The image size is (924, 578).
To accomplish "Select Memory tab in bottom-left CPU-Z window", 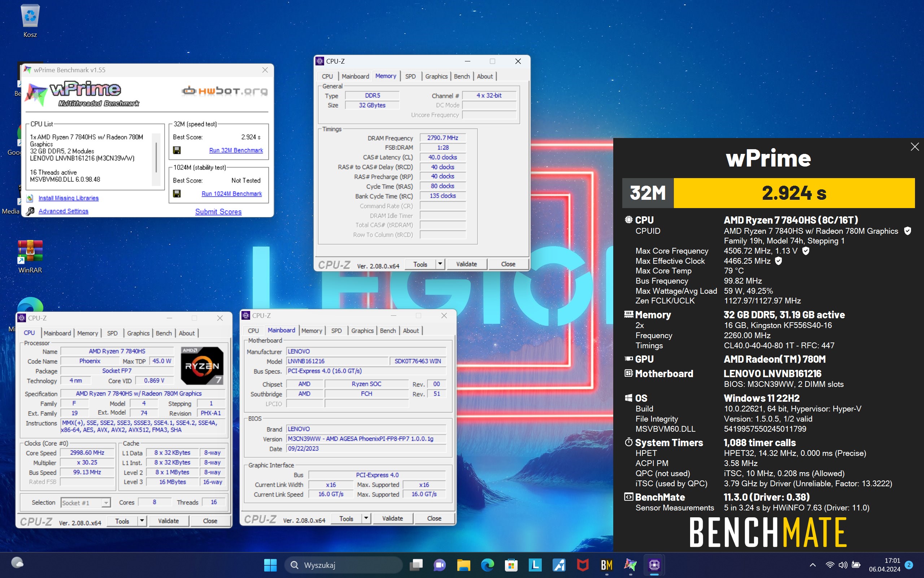I will pos(87,333).
